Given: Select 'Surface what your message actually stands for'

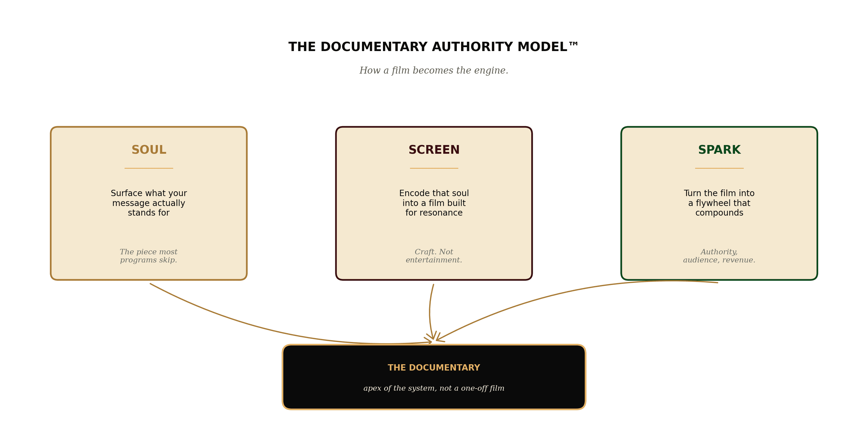Looking at the screenshot, I should point(149,203).
